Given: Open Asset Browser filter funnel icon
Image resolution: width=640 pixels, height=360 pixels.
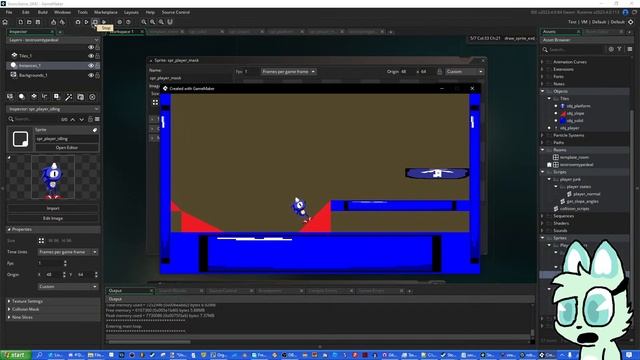Looking at the screenshot, I should 620,49.
